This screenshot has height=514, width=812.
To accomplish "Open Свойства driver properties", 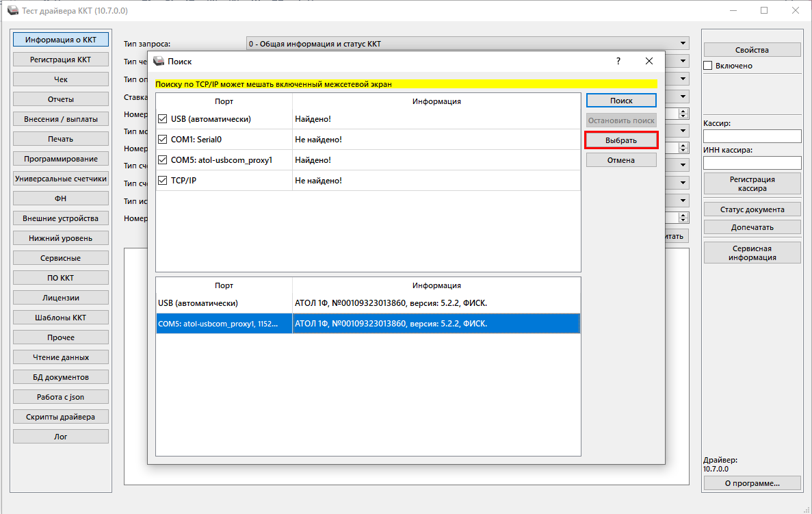I will click(752, 50).
